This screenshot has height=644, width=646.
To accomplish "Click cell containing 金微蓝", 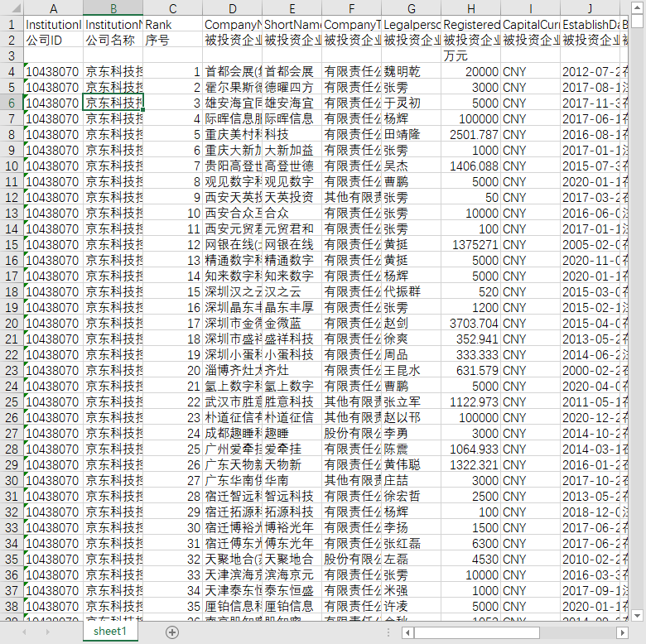I will tap(292, 323).
